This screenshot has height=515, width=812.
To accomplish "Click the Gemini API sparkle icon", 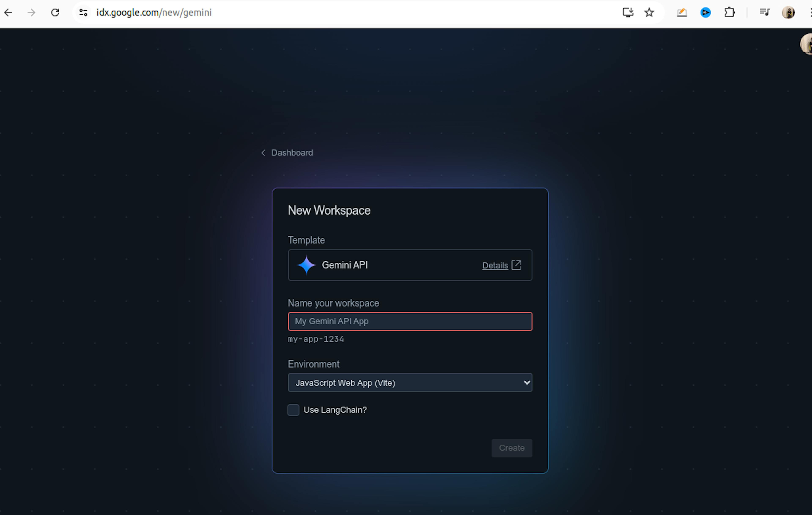I will pos(305,265).
